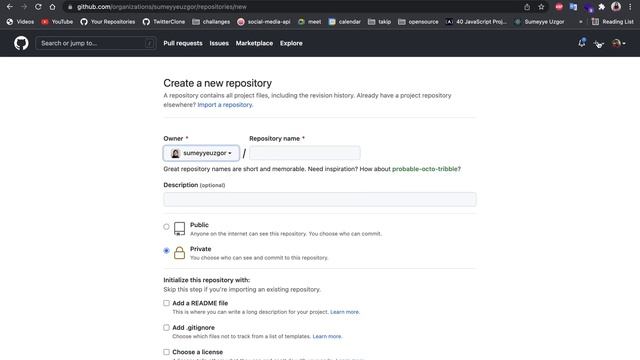Open the puzzle-piece extensions menu

[602, 7]
